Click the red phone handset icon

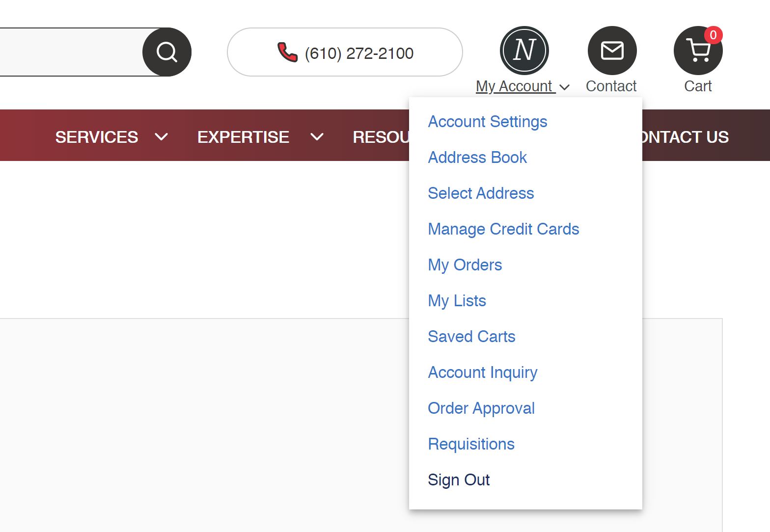[287, 52]
